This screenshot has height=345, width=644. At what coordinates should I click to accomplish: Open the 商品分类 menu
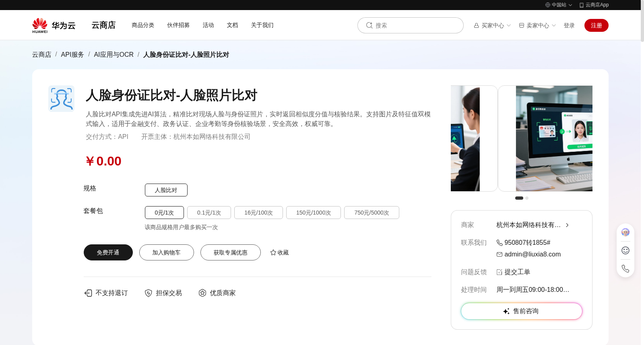click(x=143, y=25)
